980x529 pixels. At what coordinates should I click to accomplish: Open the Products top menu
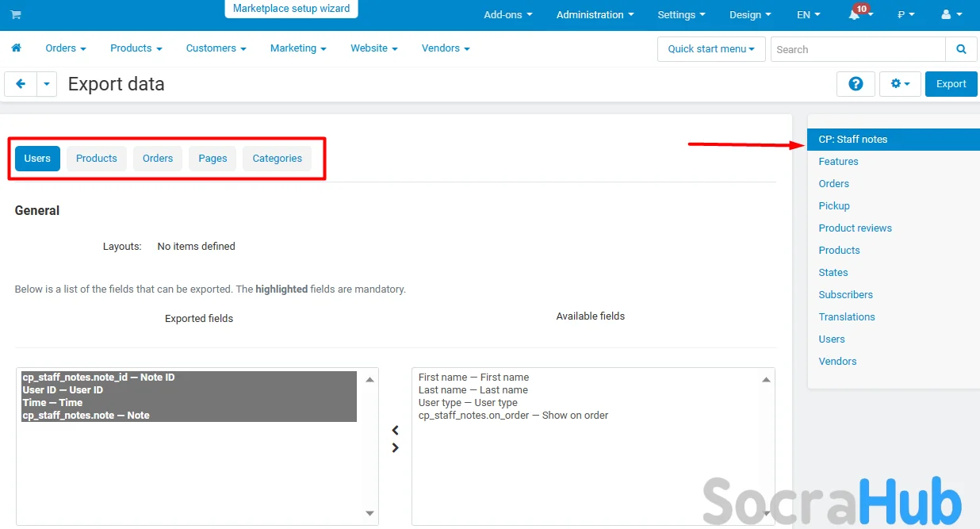click(x=136, y=48)
